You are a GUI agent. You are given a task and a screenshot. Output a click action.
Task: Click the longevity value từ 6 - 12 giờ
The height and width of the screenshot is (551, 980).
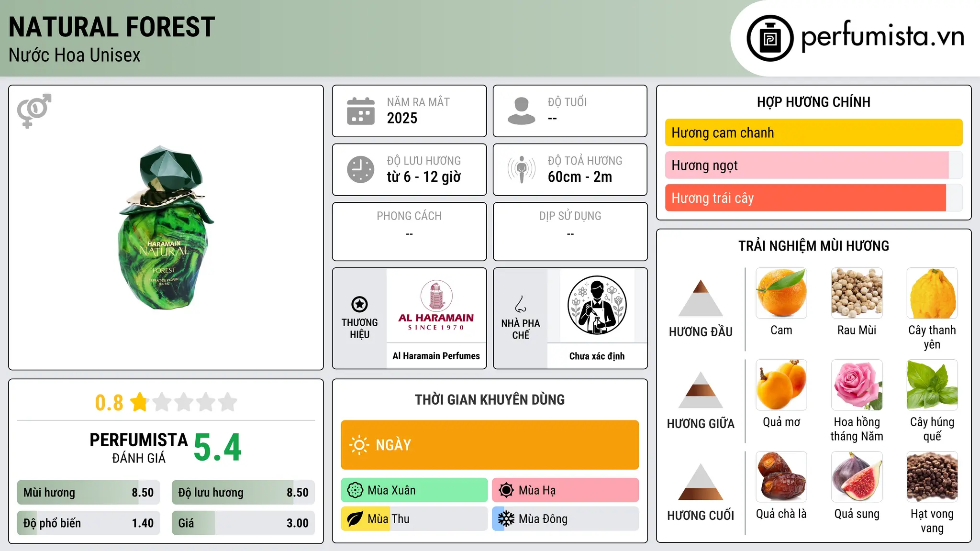coord(424,177)
